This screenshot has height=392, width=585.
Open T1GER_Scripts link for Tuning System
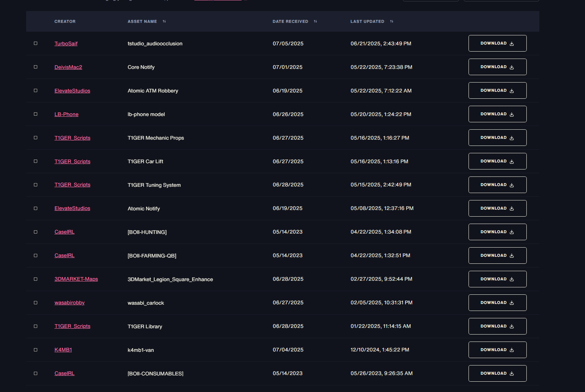72,185
